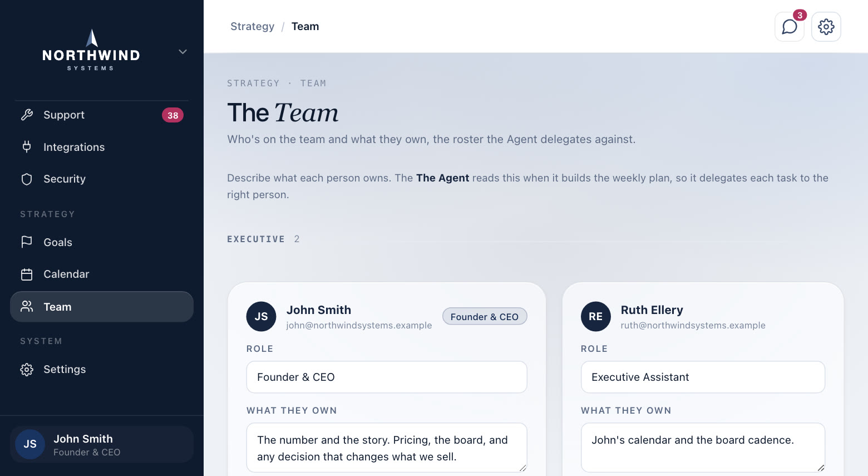Click the Founder & CEO badge

[485, 316]
